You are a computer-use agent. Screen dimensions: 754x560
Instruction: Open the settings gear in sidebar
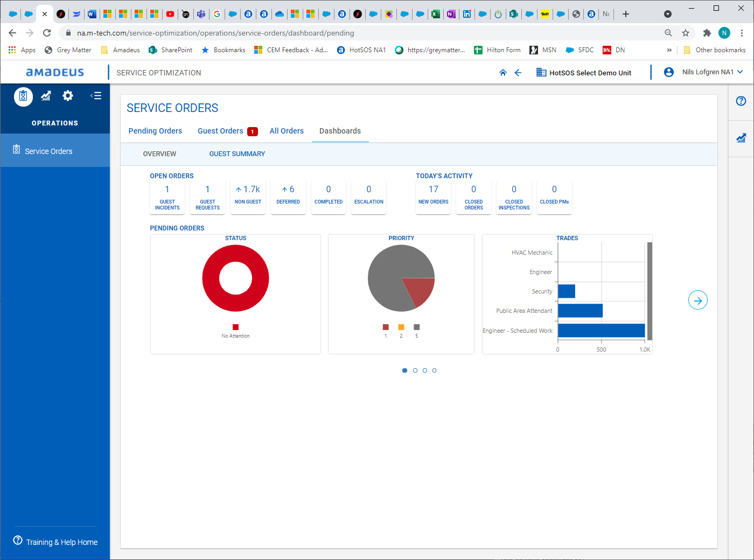[x=68, y=96]
